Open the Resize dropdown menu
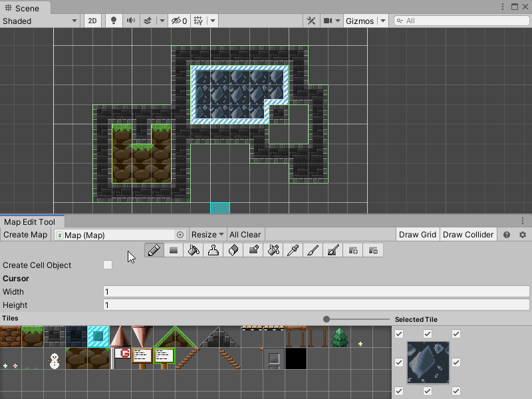 (207, 235)
